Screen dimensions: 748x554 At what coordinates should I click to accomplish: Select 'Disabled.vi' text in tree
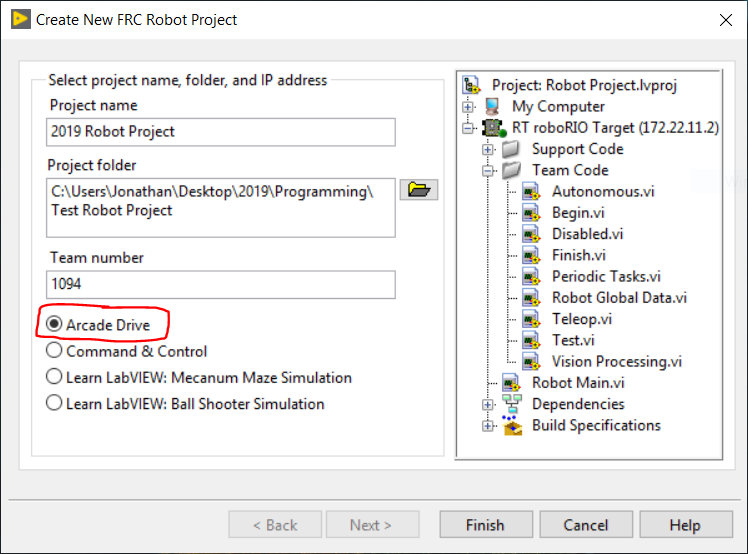(587, 234)
